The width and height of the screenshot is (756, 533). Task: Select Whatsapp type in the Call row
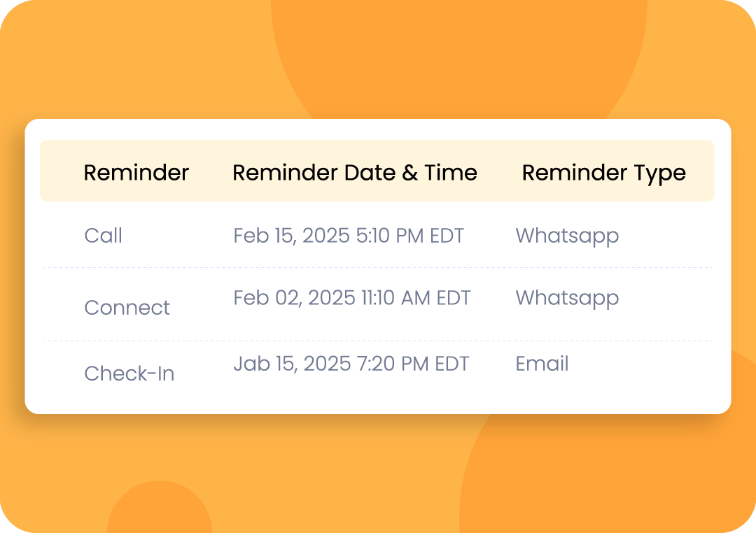pos(567,237)
